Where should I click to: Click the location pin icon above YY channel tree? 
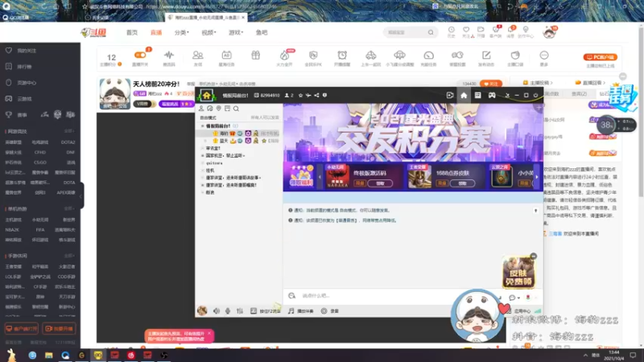[218, 109]
